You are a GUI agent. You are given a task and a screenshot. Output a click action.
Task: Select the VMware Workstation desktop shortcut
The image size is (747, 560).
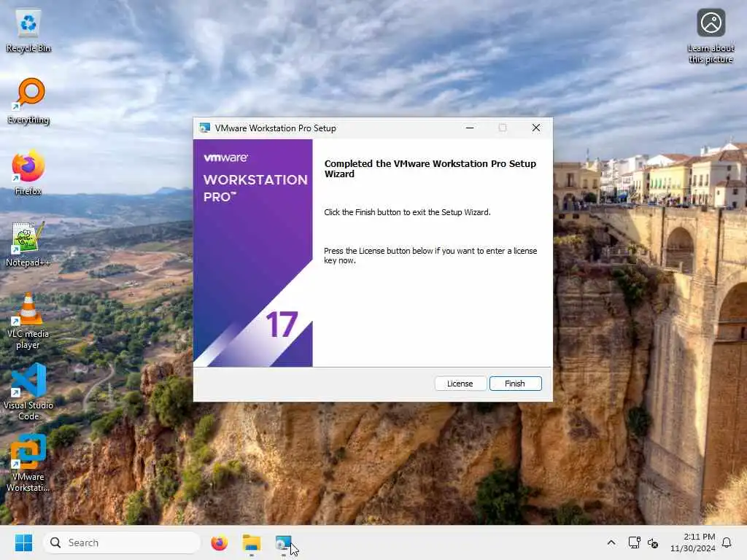click(x=28, y=463)
